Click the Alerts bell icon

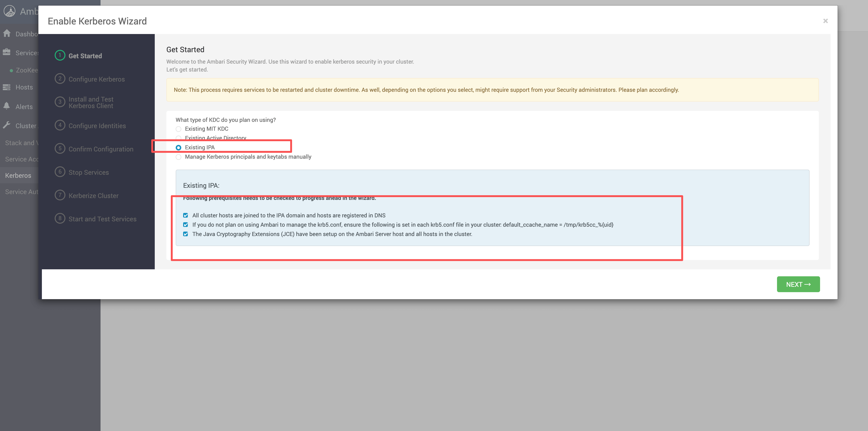pos(7,106)
